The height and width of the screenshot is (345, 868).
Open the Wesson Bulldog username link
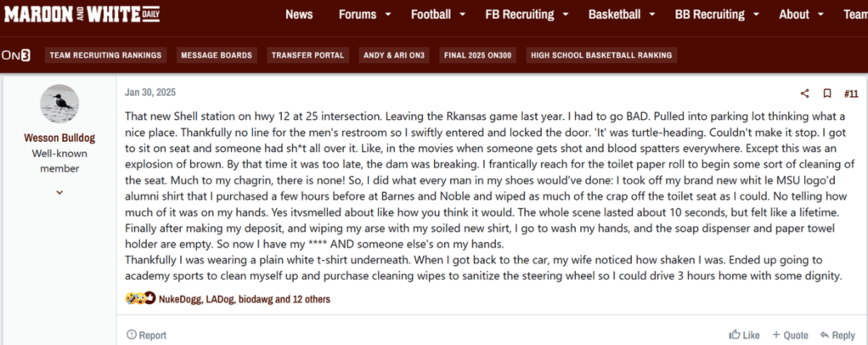pos(59,139)
